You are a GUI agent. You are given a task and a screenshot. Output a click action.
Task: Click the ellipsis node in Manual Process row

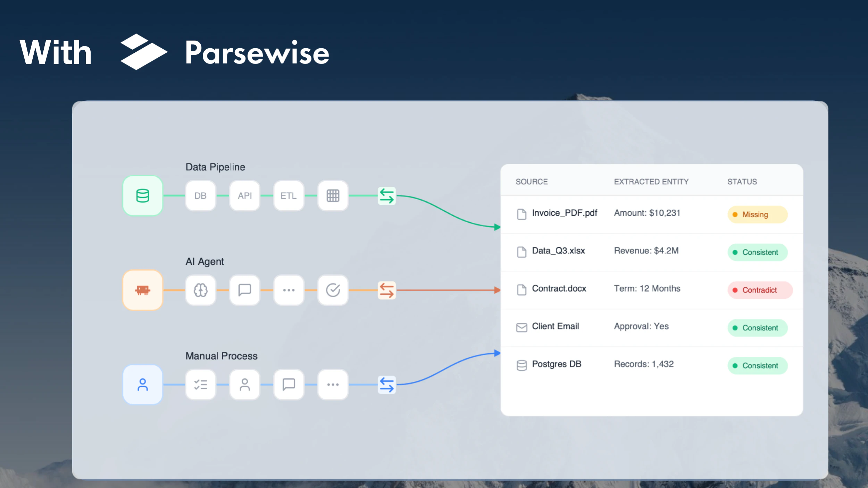point(333,385)
